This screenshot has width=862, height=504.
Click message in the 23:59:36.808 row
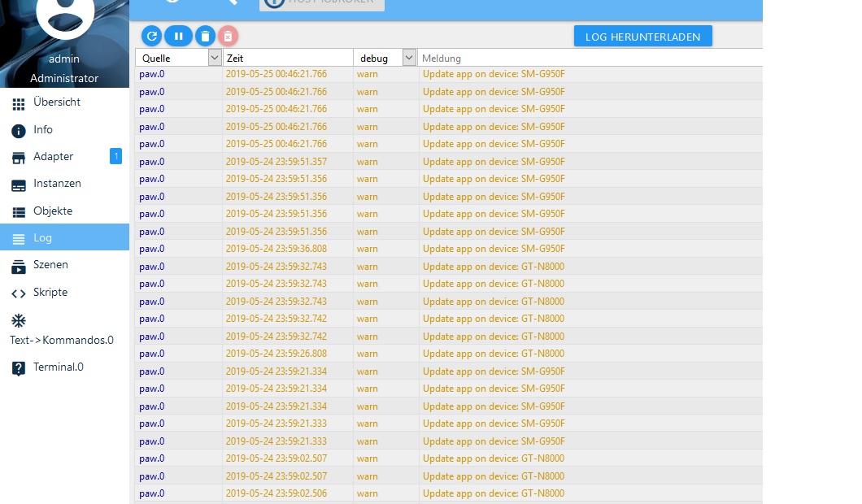pos(494,249)
